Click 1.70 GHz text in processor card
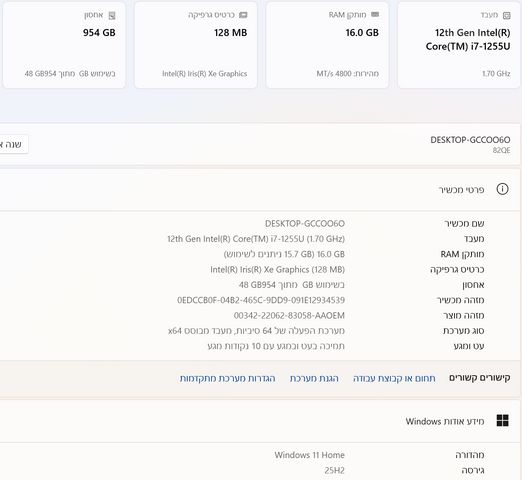 point(496,74)
